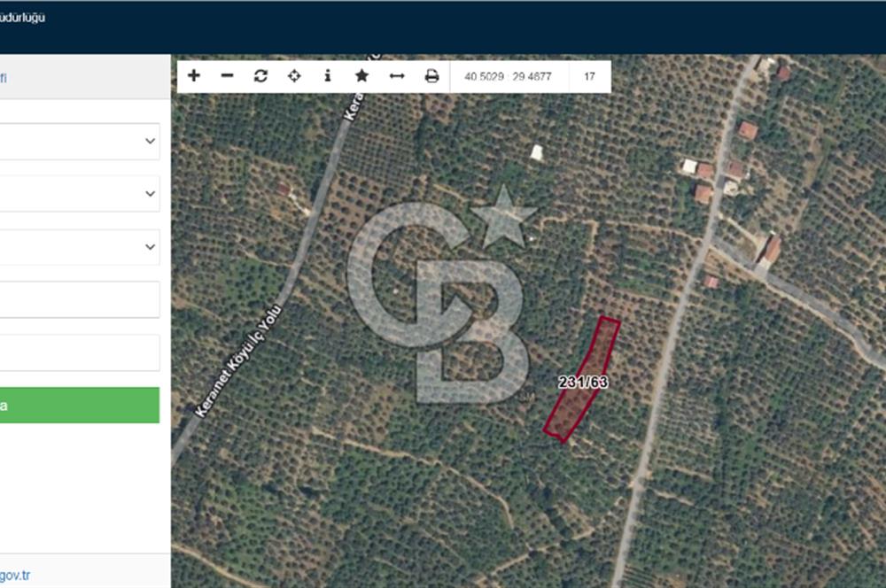Open the third sidebar dropdown
Screen dimensions: 886x588
click(x=80, y=247)
